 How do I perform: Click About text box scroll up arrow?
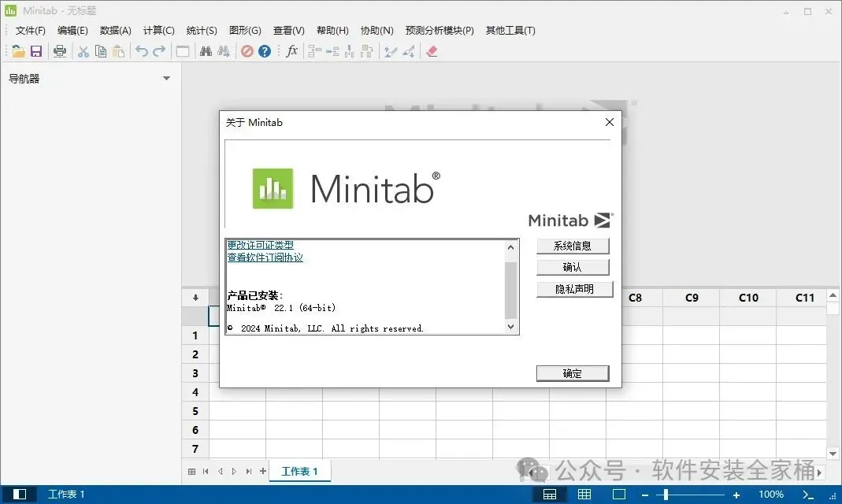(510, 247)
